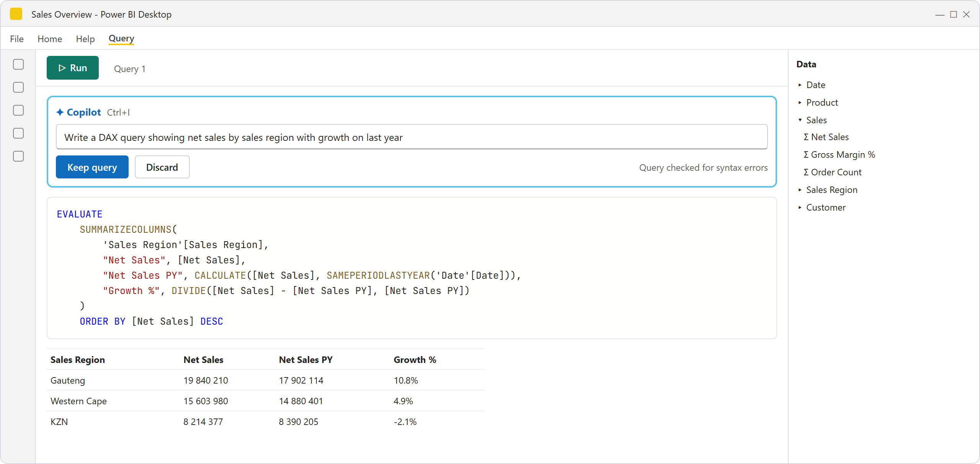Screen dimensions: 980x464
Task: Discard the Copilot query
Action: click(162, 167)
